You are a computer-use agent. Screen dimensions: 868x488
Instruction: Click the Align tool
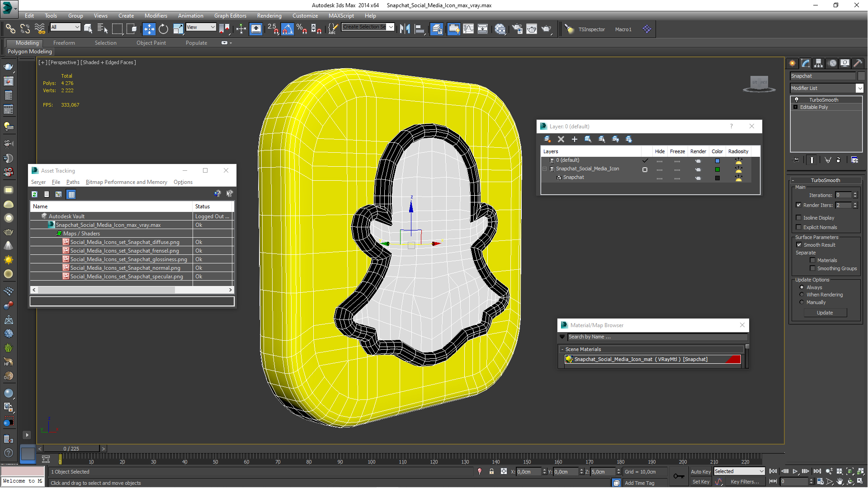[x=420, y=29]
